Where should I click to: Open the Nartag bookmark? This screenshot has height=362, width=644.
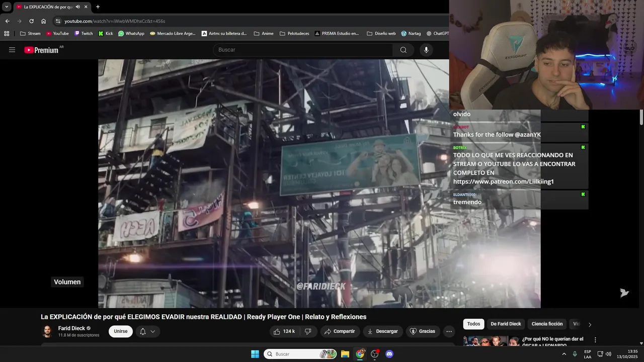[x=411, y=34]
